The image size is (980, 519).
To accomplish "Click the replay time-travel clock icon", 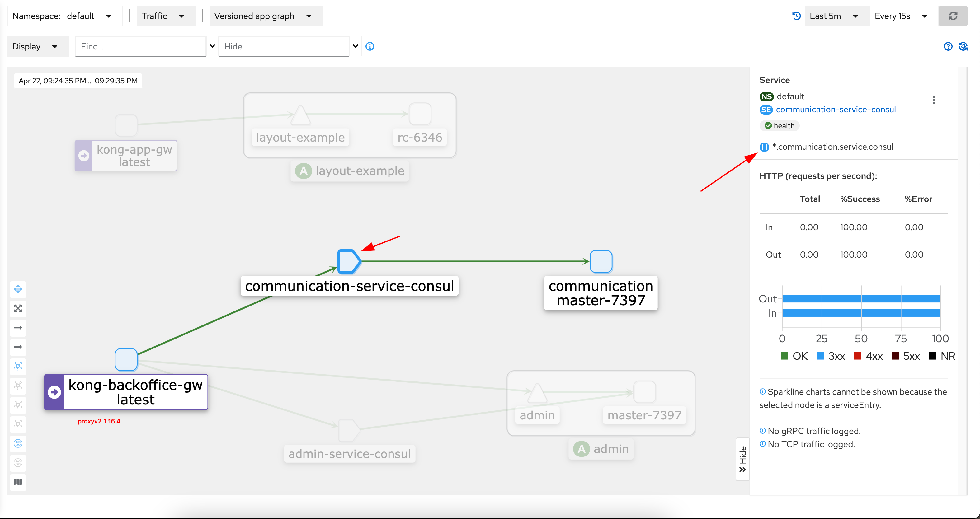I will tap(795, 16).
